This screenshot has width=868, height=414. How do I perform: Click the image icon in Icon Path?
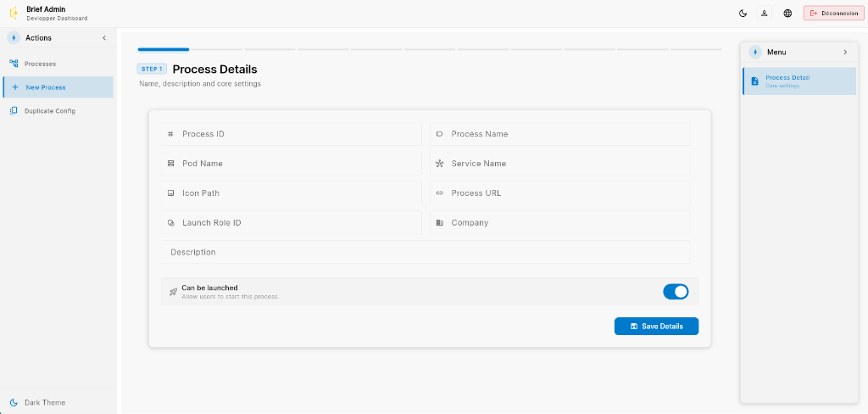[x=170, y=193]
